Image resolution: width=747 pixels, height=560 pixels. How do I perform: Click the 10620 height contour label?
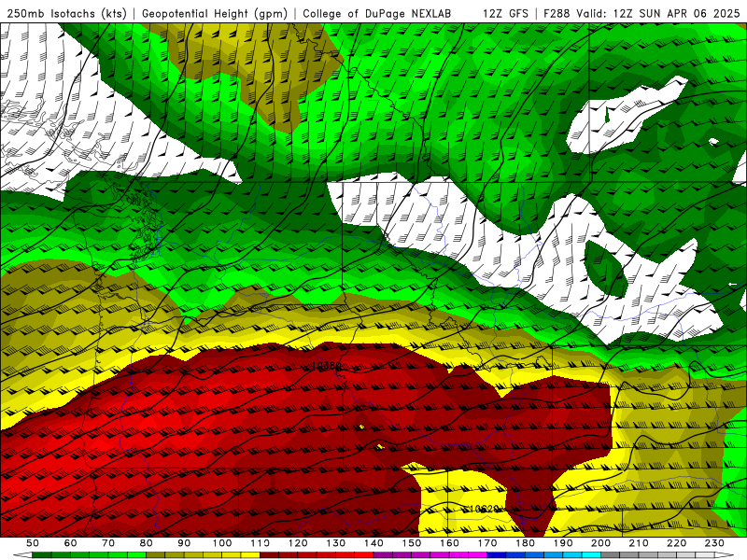point(484,509)
